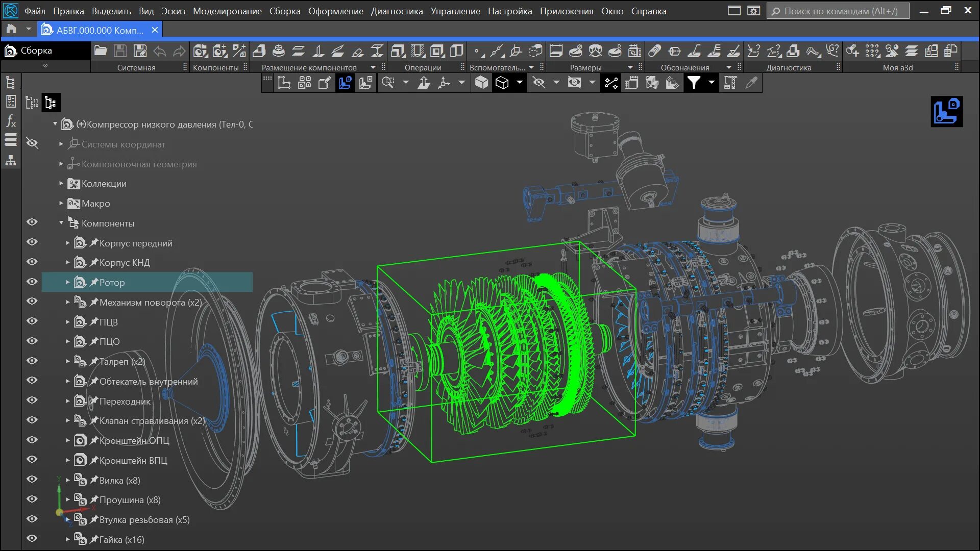Open the Размеры group dropdown arrow
Viewport: 980px width, 551px height.
pos(630,67)
